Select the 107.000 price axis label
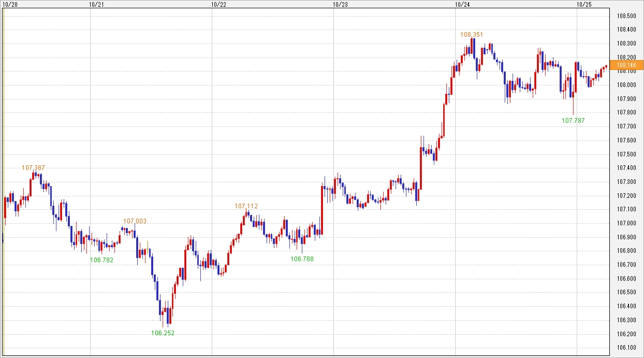This screenshot has height=358, width=644. [x=626, y=223]
